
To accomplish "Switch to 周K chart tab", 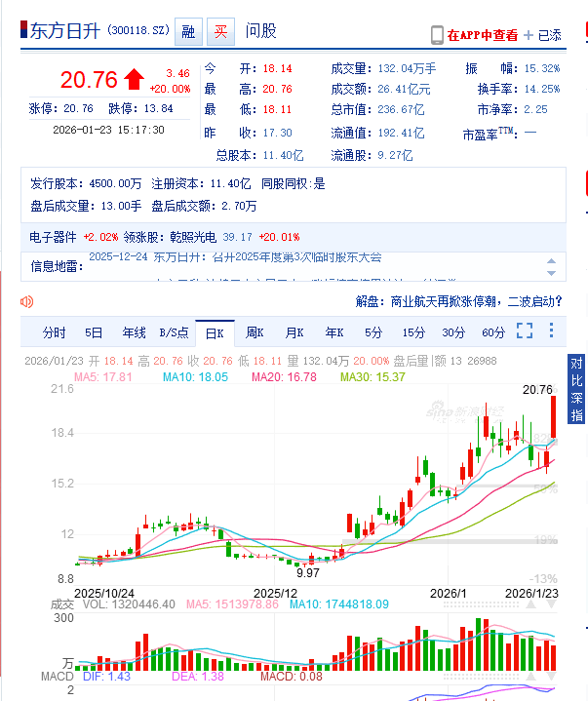I will 255,332.
